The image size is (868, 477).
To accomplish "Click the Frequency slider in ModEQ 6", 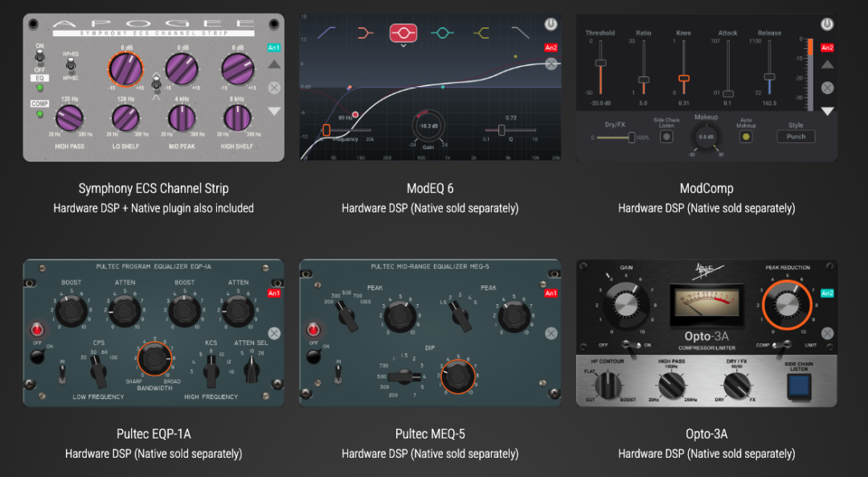I will click(347, 130).
